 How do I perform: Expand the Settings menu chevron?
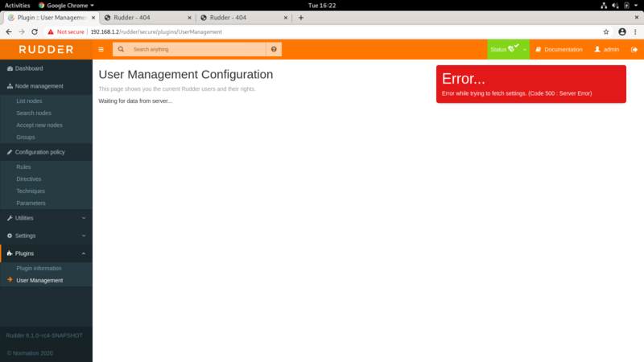[x=84, y=236]
